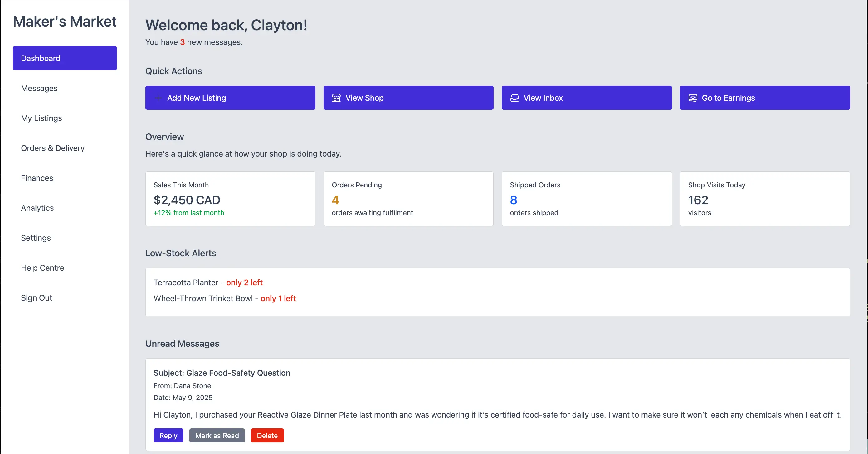Open the Messages section from the sidebar

[39, 88]
